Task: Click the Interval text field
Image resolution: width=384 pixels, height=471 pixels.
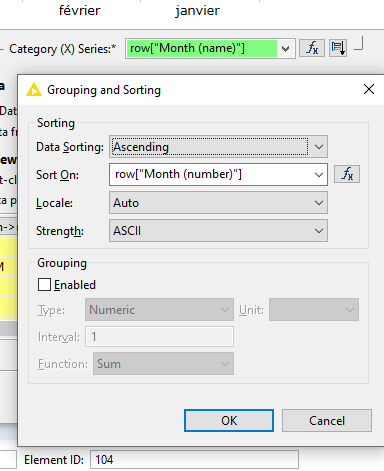Action: click(x=159, y=337)
